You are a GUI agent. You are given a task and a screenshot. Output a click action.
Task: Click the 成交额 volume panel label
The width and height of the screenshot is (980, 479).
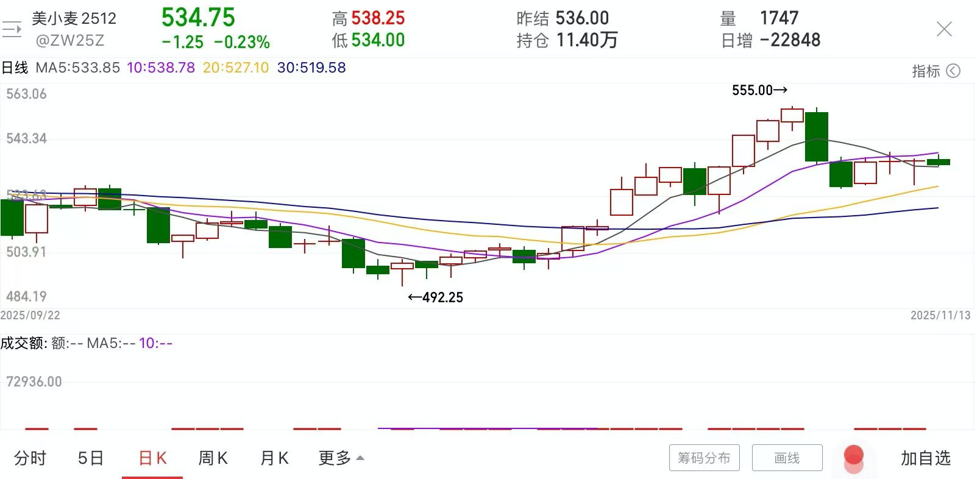pyautogui.click(x=23, y=343)
